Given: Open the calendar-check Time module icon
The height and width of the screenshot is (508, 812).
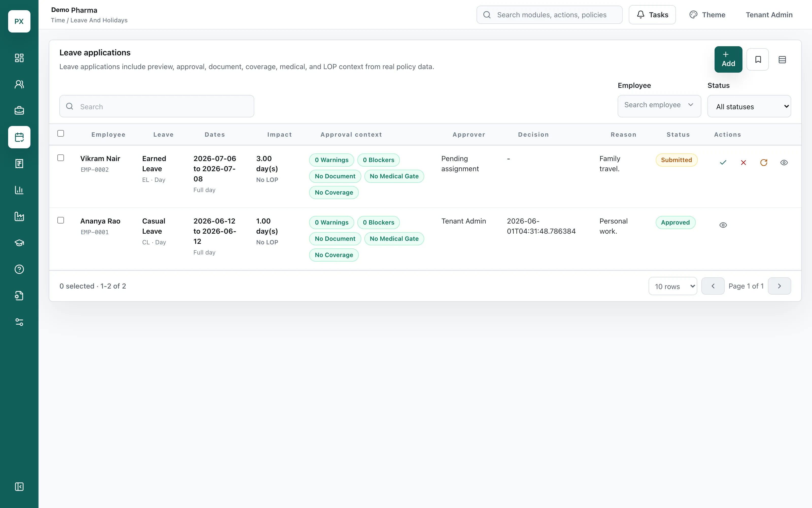Looking at the screenshot, I should point(19,137).
